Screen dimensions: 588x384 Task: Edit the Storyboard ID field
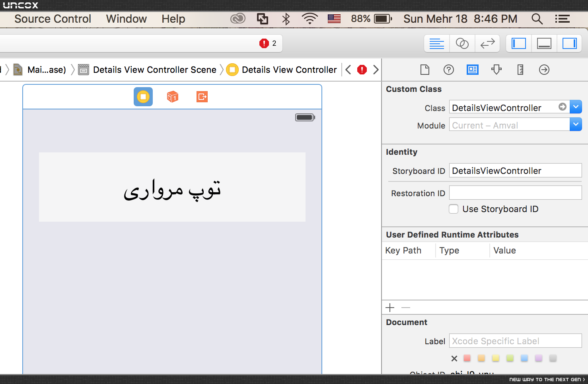[x=516, y=171]
